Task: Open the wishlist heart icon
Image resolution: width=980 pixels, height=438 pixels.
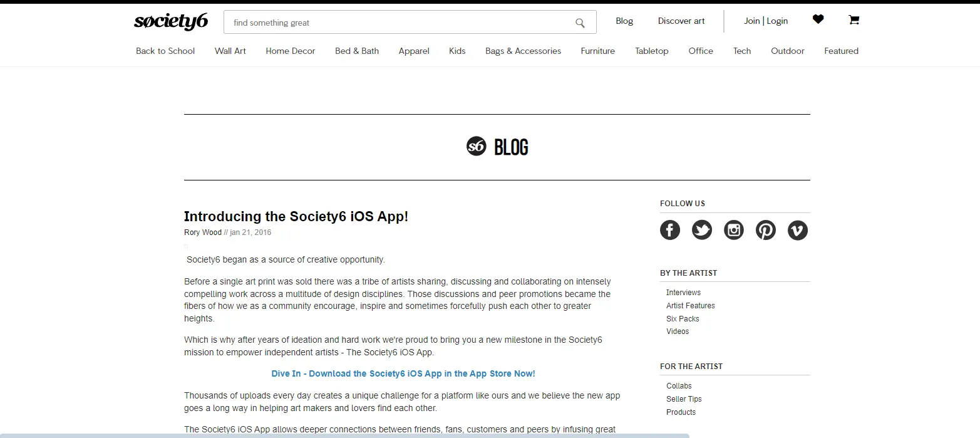Action: (x=818, y=19)
